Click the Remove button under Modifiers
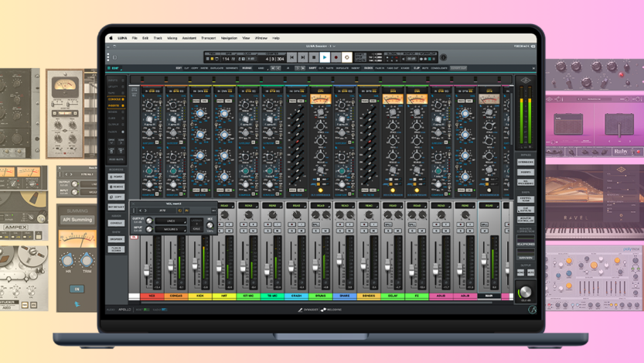This screenshot has height=363, width=644. (116, 187)
